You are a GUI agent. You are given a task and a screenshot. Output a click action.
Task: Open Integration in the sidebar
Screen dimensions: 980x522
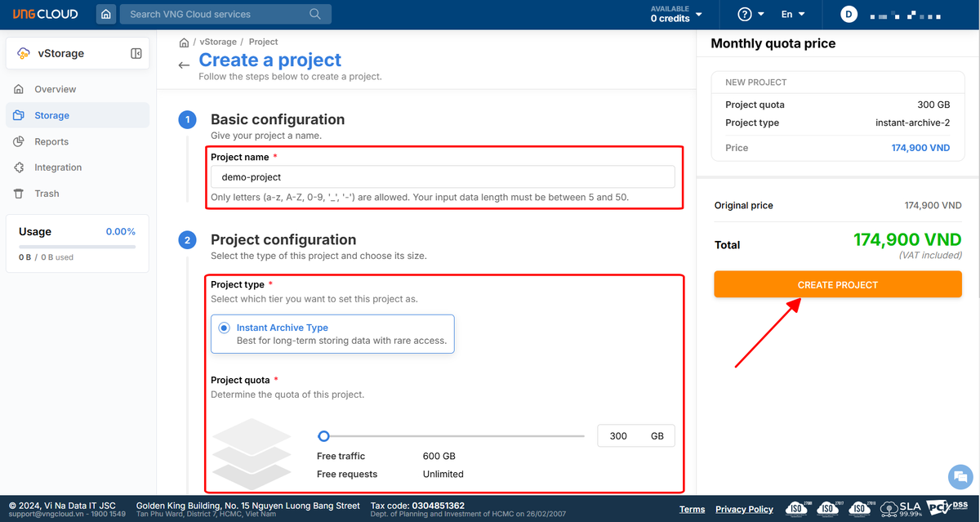pyautogui.click(x=58, y=167)
